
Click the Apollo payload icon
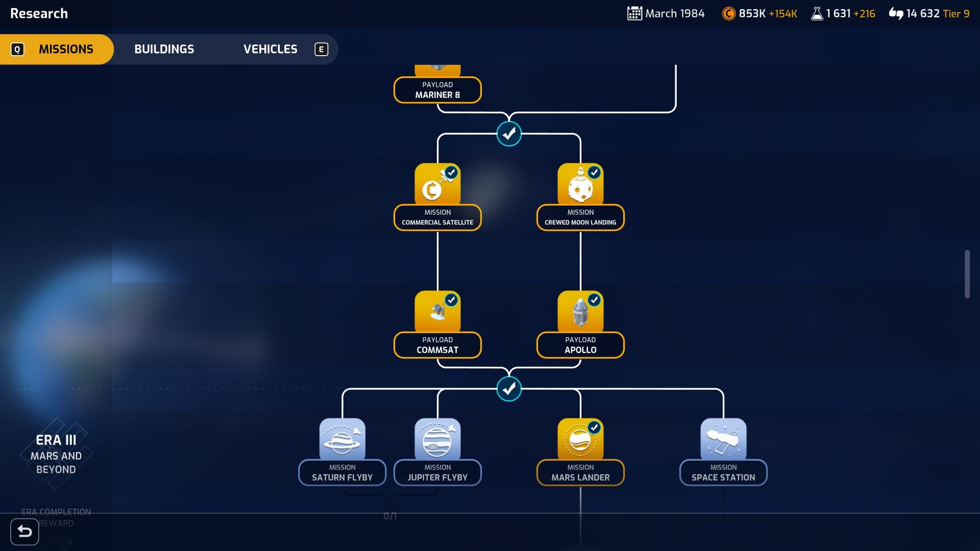580,312
